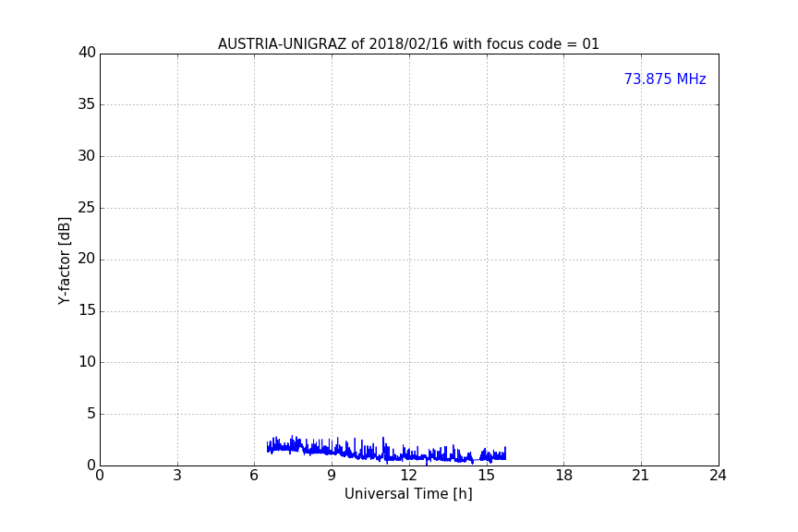Click the y-axis tick label 35
The height and width of the screenshot is (532, 798).
[87, 104]
